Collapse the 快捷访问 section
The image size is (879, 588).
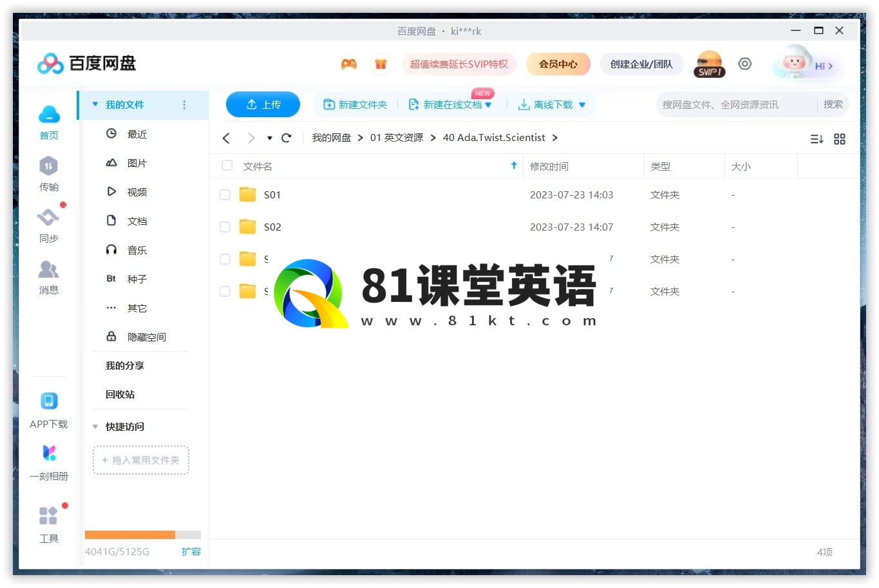click(x=95, y=427)
